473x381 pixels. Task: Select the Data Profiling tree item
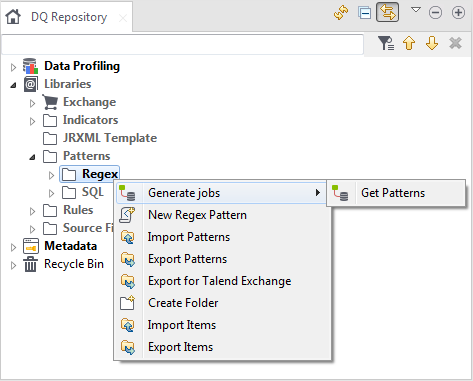(82, 66)
